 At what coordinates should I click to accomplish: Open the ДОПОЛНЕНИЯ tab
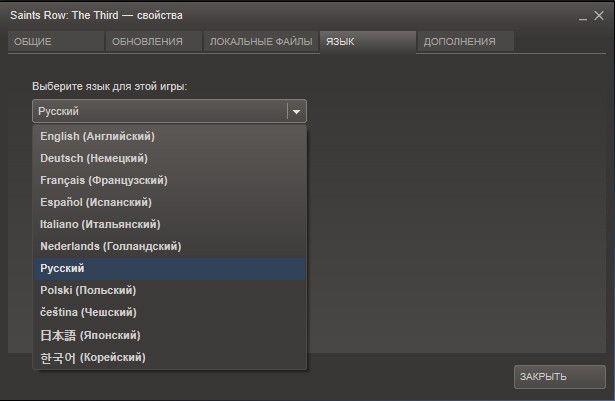click(465, 42)
